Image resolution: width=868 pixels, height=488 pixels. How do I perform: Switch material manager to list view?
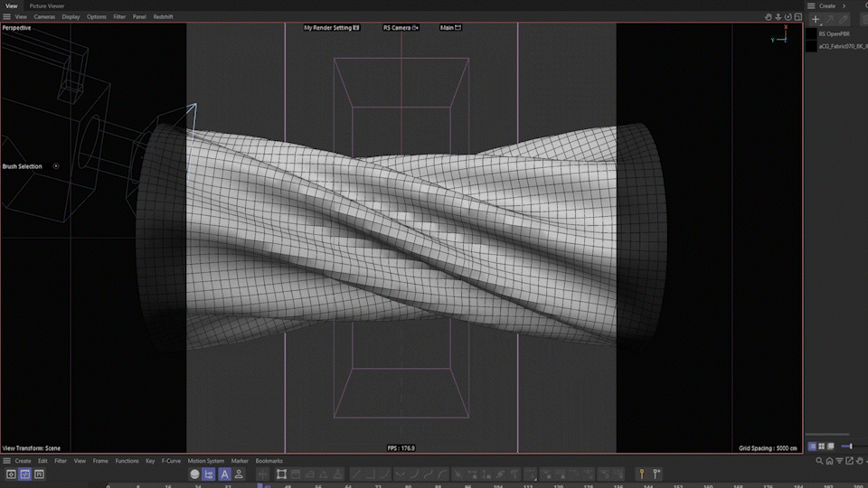pos(813,446)
